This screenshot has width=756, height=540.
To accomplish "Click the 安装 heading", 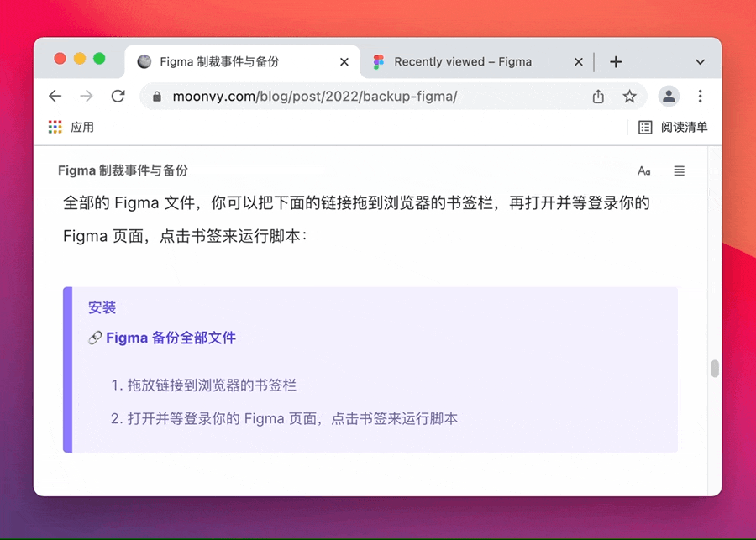I will (x=102, y=307).
